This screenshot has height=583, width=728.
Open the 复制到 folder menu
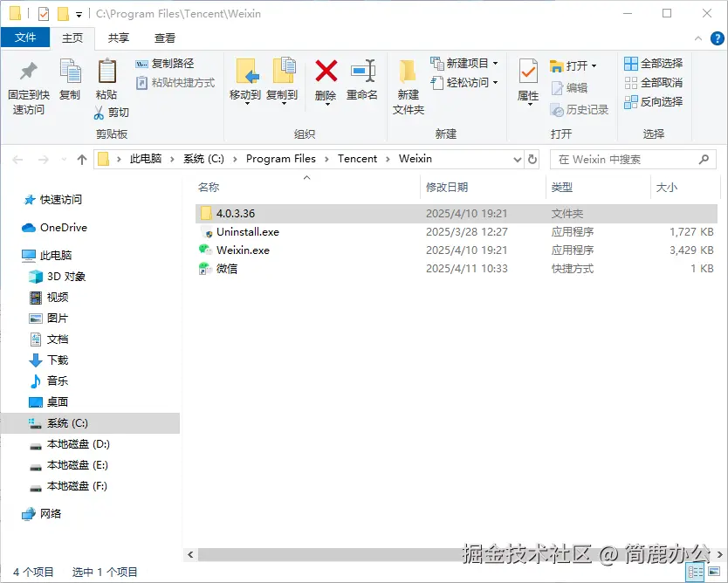(282, 81)
